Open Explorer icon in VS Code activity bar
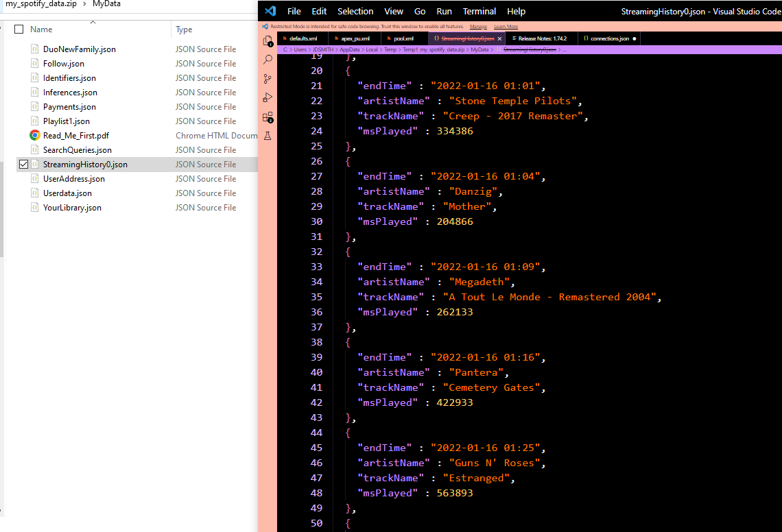Viewport: 782px width, 532px height. pos(268,41)
